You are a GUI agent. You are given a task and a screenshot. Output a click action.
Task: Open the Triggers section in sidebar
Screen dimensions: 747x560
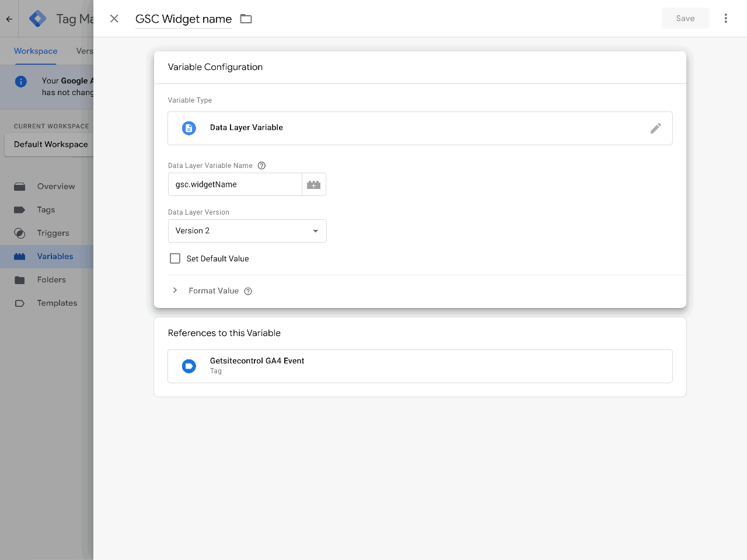[x=53, y=233]
